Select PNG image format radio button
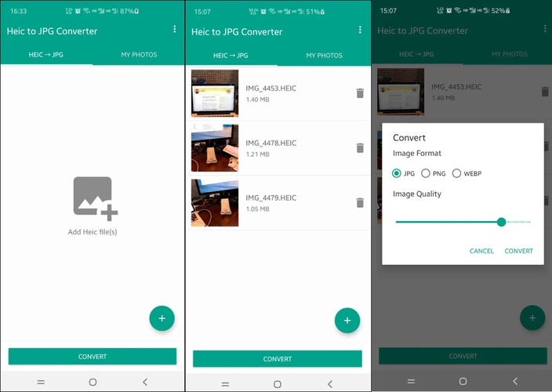Image resolution: width=552 pixels, height=392 pixels. coord(426,173)
